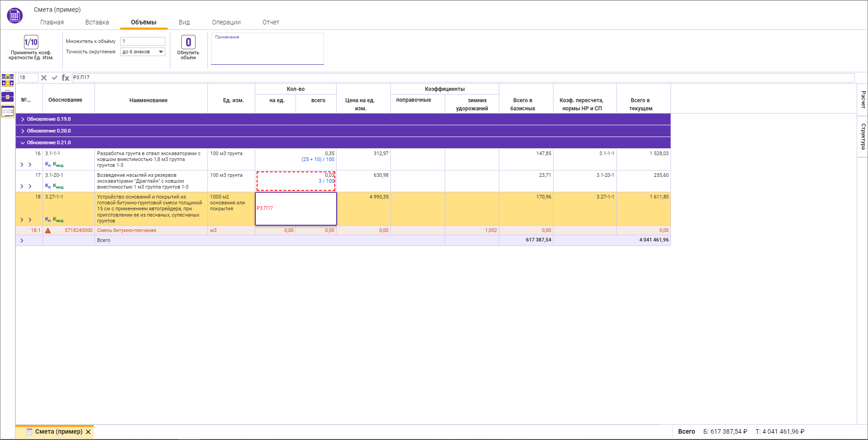Image resolution: width=868 pixels, height=440 pixels.
Task: Click the Множитель к объёму input field
Action: [x=143, y=41]
